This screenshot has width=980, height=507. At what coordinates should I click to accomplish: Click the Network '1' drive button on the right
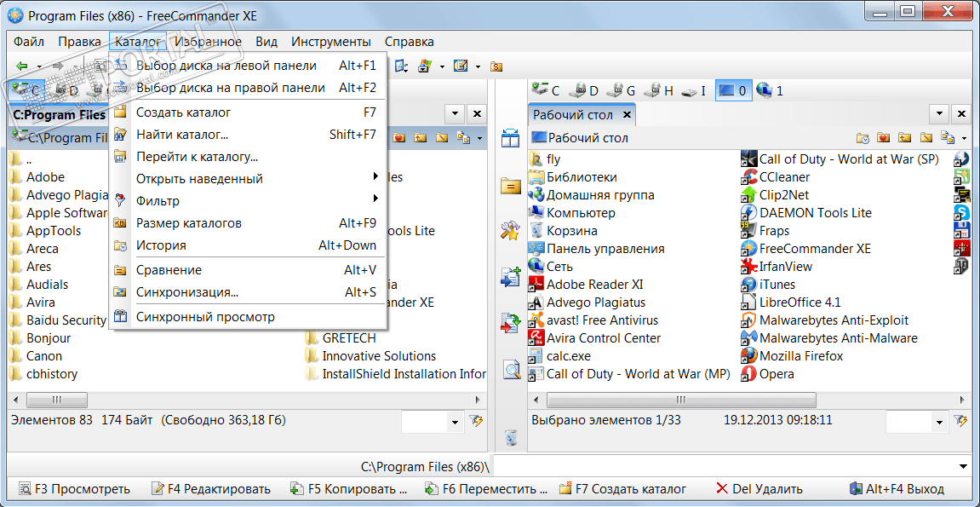click(770, 90)
